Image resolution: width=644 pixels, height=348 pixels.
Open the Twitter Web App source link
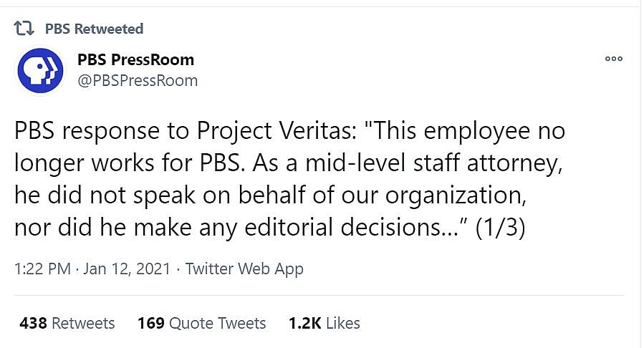pos(244,269)
